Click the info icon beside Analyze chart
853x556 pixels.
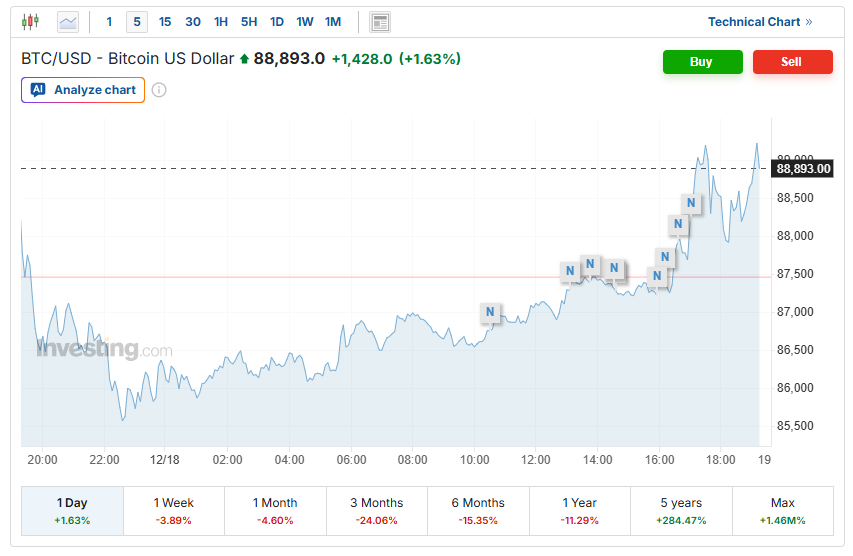pyautogui.click(x=159, y=90)
